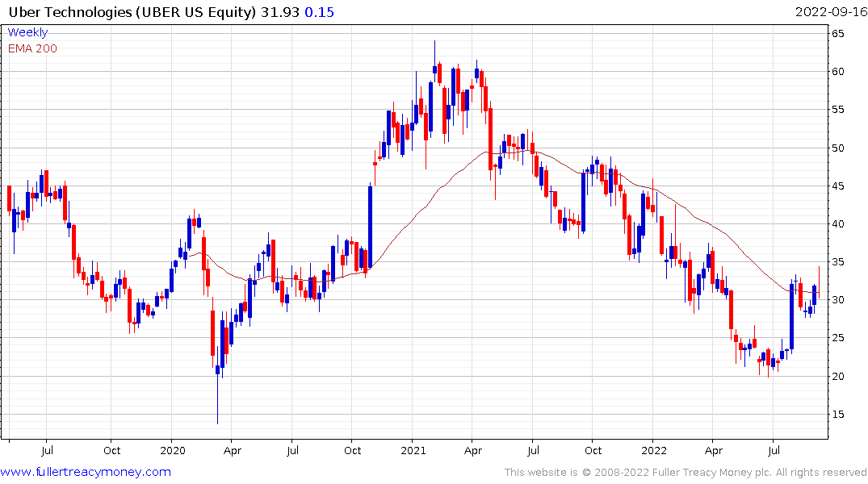Click the 55 price axis label
This screenshot has width=868, height=484.
tap(837, 110)
